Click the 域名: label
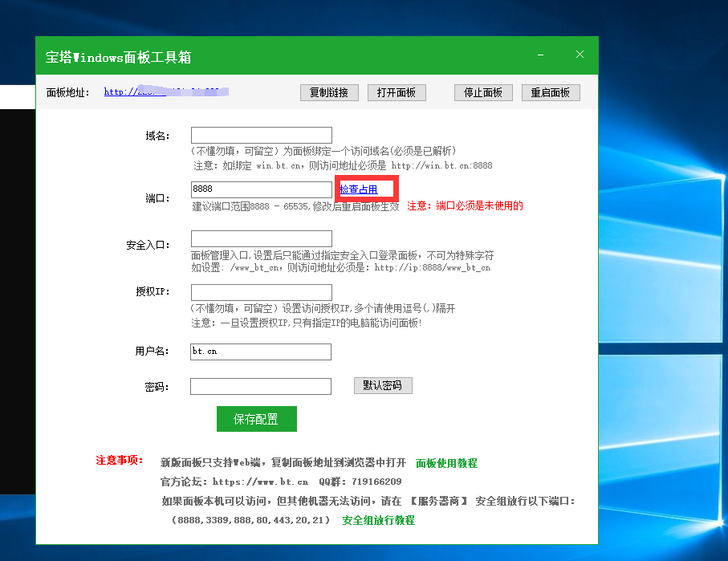Image resolution: width=728 pixels, height=561 pixels. tap(158, 136)
